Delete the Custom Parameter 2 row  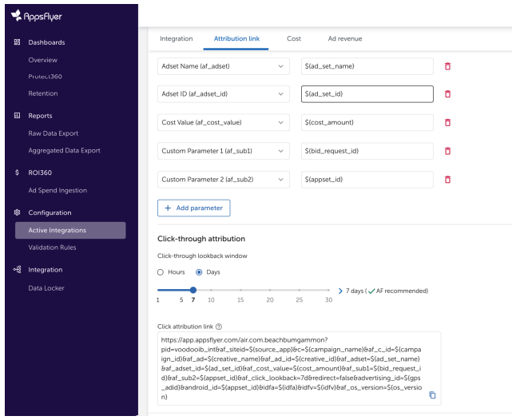tap(447, 180)
